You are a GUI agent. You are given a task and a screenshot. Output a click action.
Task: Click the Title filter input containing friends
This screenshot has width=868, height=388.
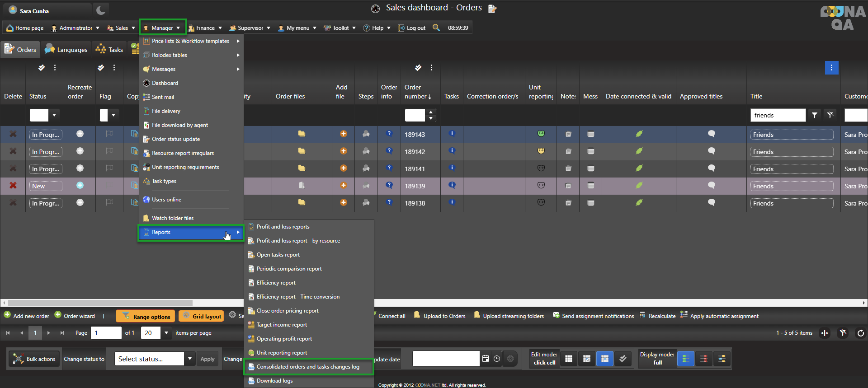tap(777, 115)
